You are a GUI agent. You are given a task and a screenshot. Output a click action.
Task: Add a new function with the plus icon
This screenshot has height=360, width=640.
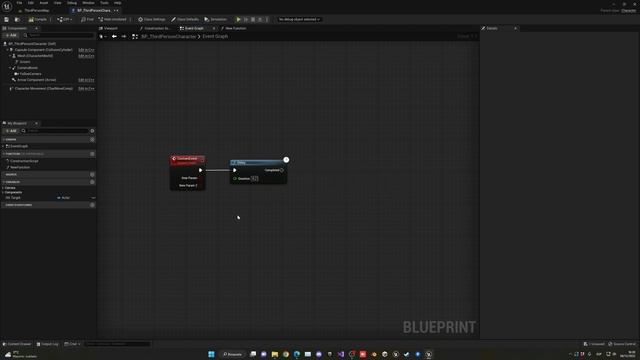click(92, 154)
